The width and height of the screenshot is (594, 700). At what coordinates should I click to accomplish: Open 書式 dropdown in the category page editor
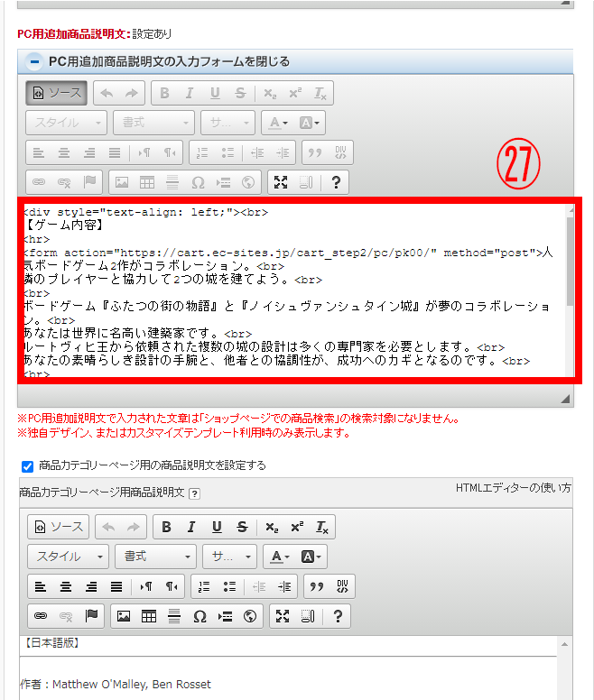[x=155, y=557]
